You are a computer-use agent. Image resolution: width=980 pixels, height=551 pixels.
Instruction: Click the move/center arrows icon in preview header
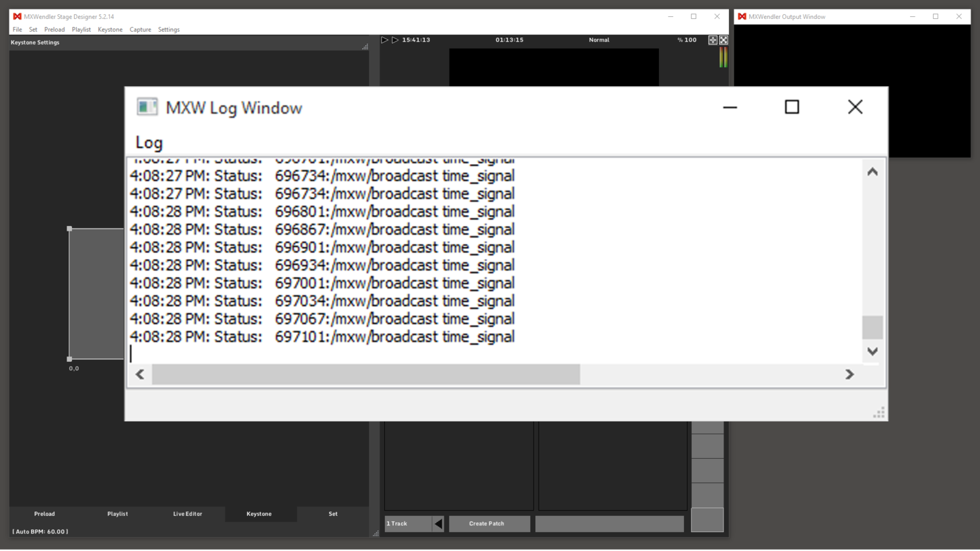tap(713, 40)
